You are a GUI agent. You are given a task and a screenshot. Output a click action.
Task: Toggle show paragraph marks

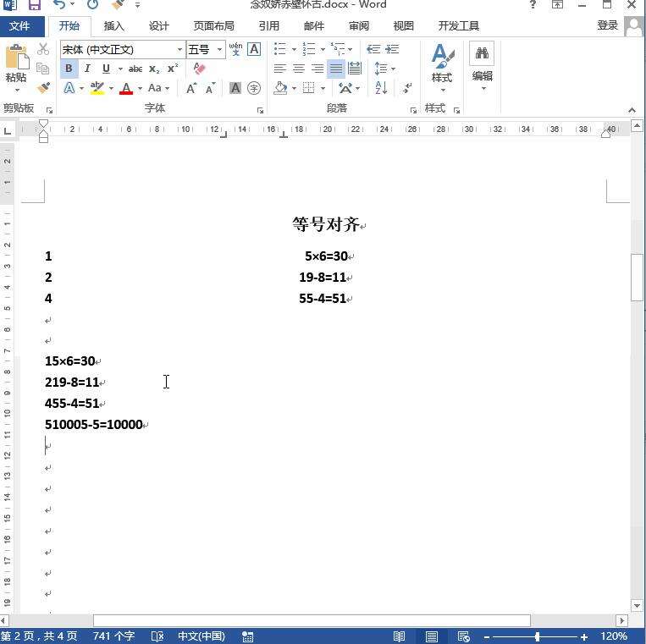coord(407,88)
